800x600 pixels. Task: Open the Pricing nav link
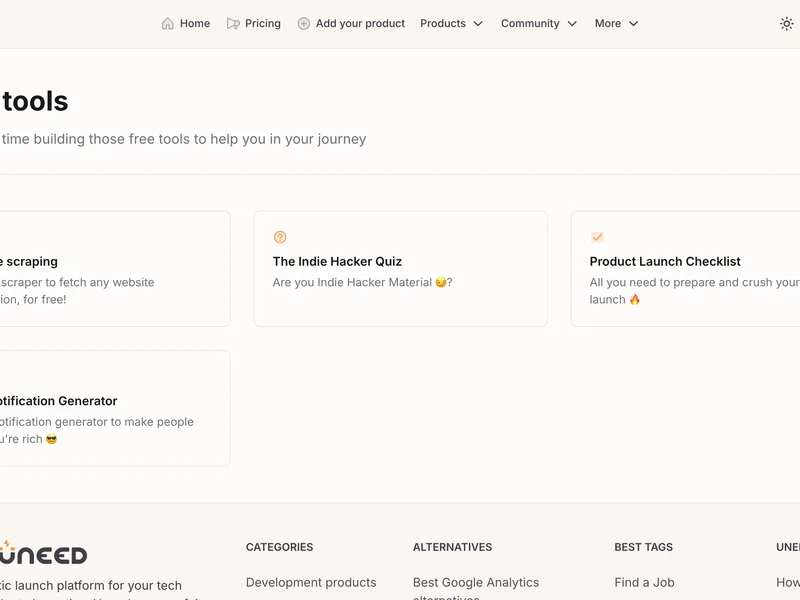[263, 23]
